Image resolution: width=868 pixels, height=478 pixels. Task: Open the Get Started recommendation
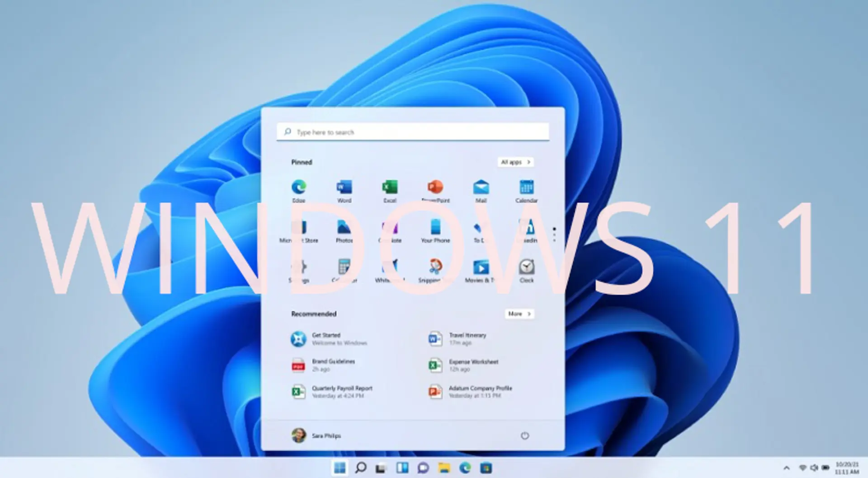329,339
